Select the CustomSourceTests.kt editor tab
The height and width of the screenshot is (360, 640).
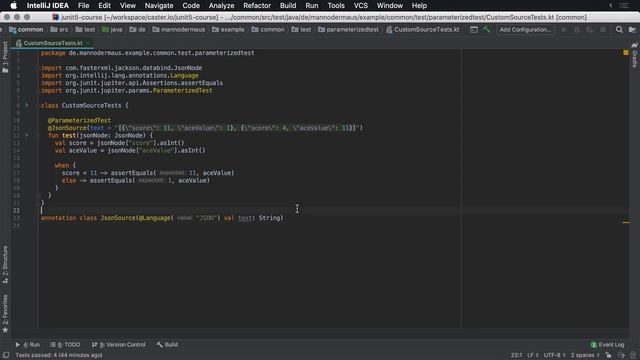point(53,43)
